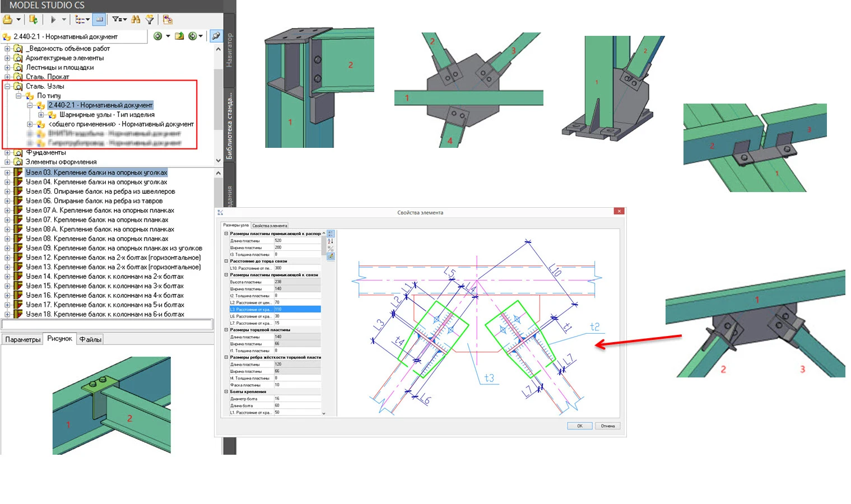
Task: Click the funnel filter settings icon
Action: click(150, 20)
